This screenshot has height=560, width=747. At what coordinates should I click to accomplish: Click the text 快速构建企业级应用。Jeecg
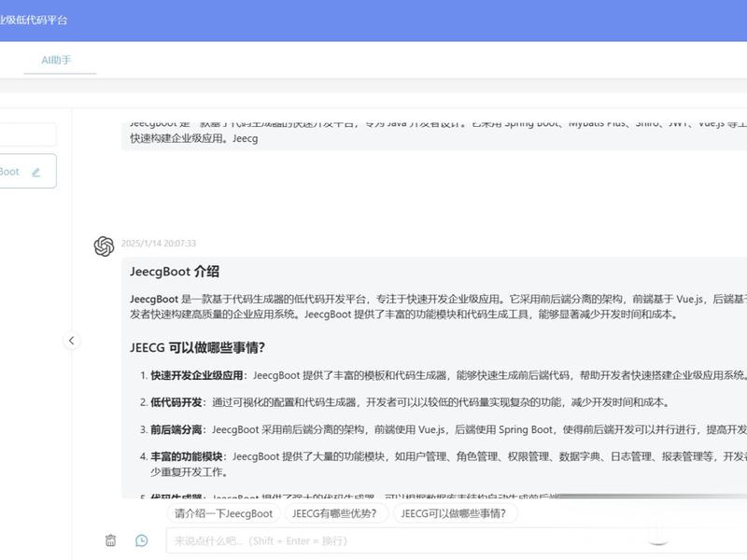(194, 138)
